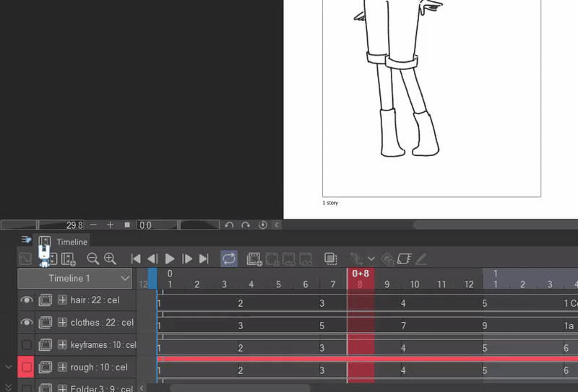Image resolution: width=578 pixels, height=392 pixels.
Task: Step back to the previous frame
Action: [152, 258]
